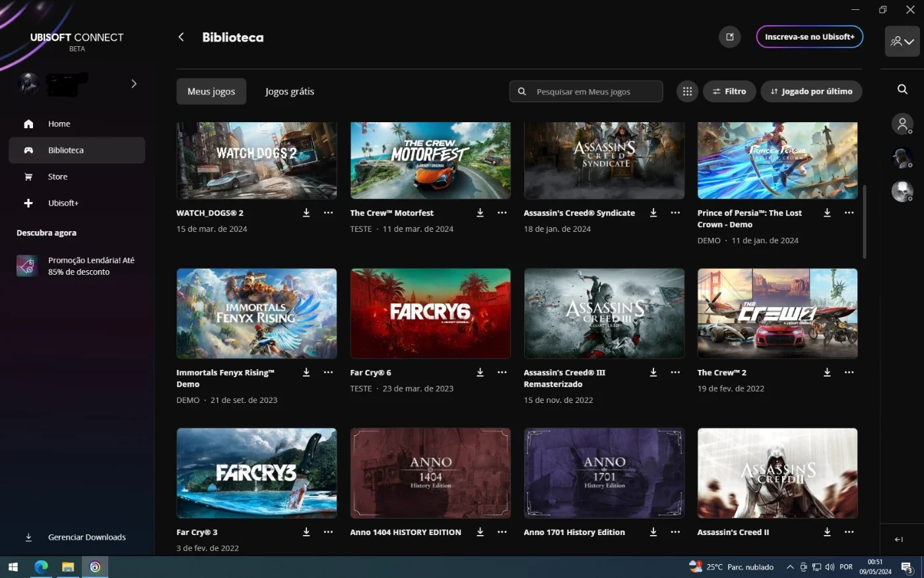Collapse the right sidebar arrow icon
Image resolution: width=924 pixels, height=578 pixels.
(899, 540)
